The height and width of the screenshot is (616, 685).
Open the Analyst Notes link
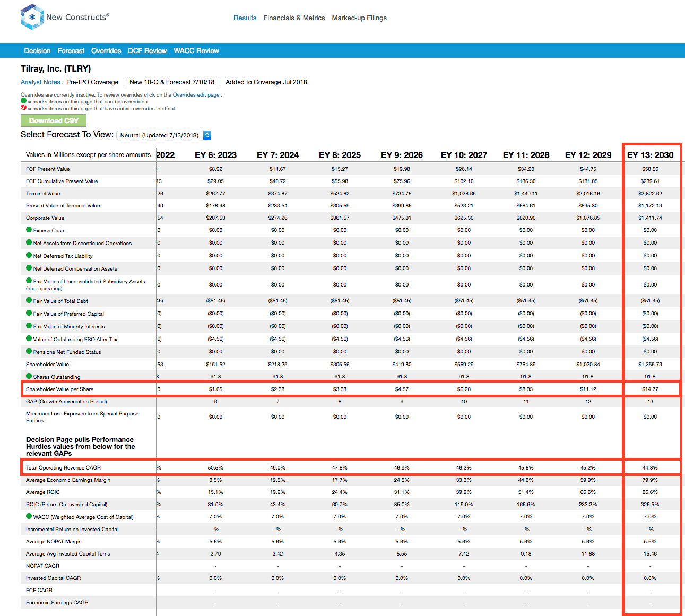[x=40, y=82]
